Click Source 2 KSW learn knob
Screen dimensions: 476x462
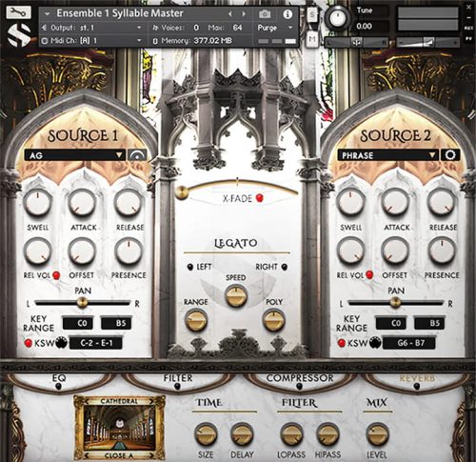click(x=375, y=343)
